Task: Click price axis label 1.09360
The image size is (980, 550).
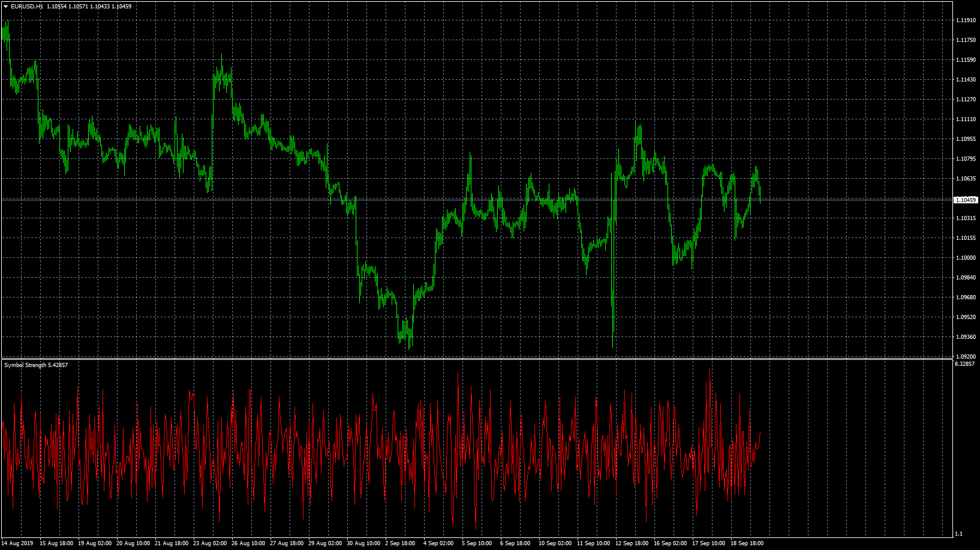Action: coord(966,337)
